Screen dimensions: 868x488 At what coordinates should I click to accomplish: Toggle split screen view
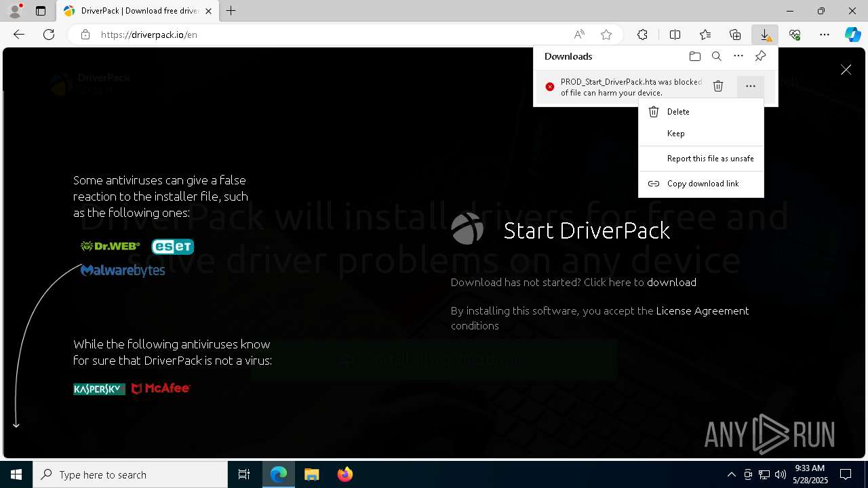coord(675,35)
